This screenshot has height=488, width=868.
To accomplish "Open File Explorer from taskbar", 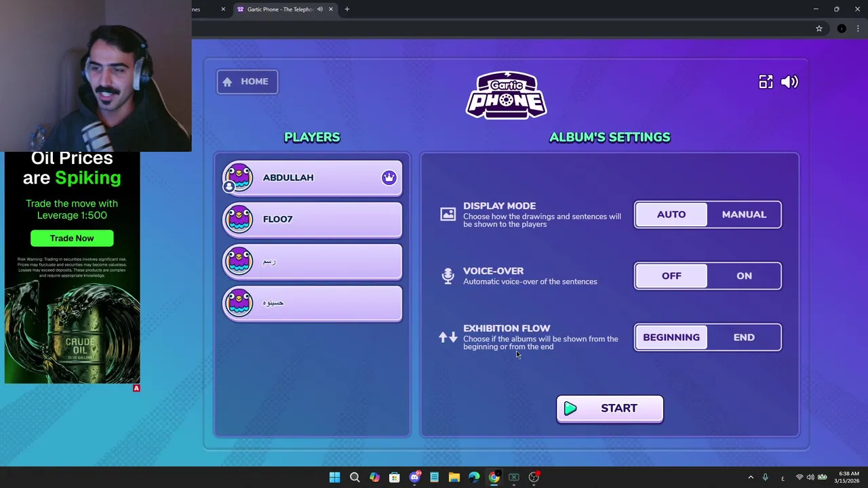I will coord(454,478).
